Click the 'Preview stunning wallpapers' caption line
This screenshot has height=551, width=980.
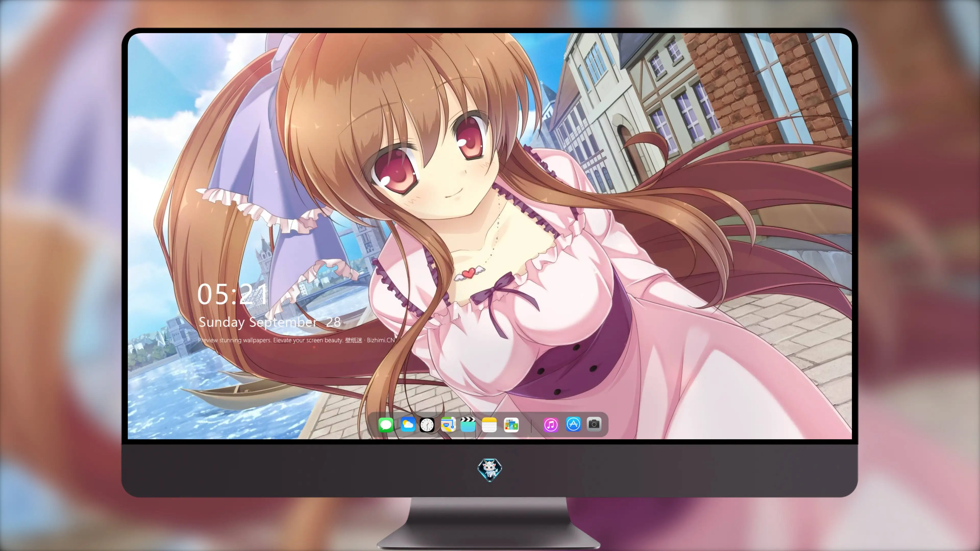(296, 340)
